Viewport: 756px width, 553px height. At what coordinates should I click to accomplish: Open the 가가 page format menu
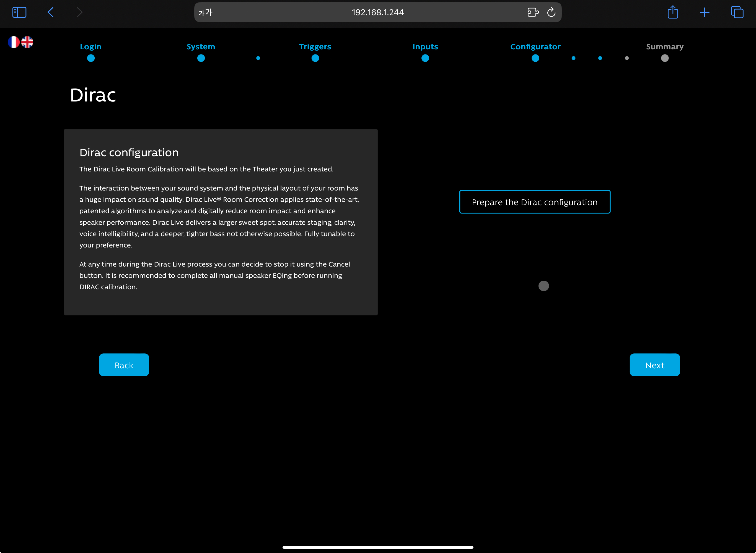(205, 12)
